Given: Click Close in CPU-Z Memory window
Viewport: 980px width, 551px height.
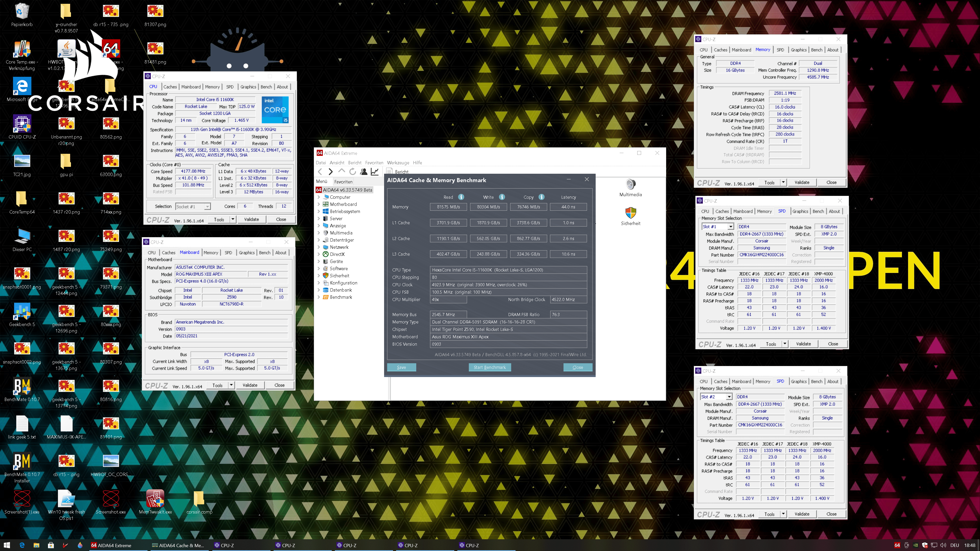Looking at the screenshot, I should [x=831, y=183].
